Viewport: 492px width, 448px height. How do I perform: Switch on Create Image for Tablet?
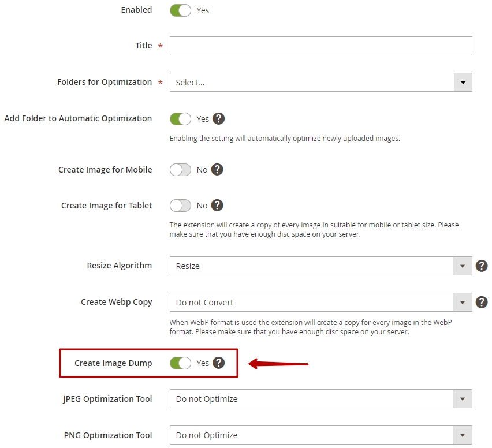tap(180, 206)
